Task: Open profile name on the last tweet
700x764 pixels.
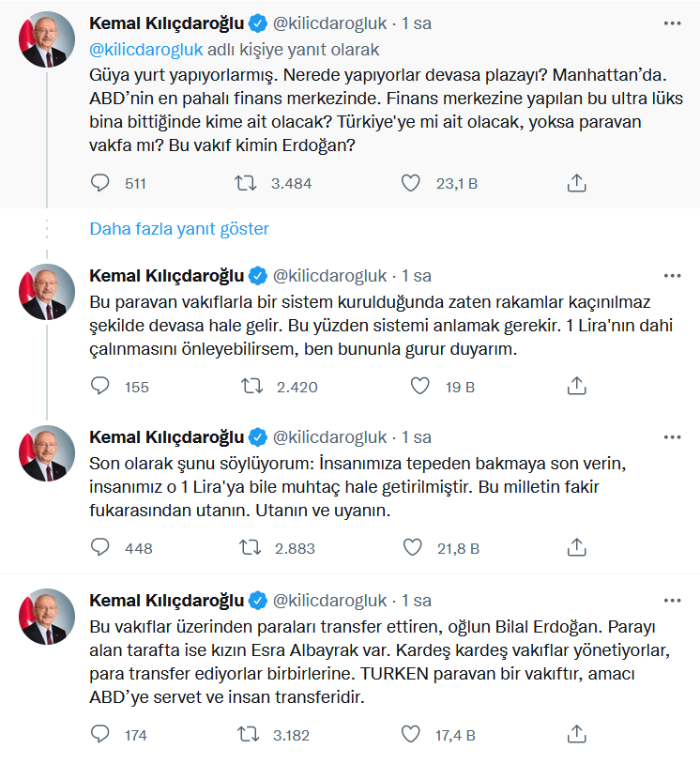Action: point(167,601)
